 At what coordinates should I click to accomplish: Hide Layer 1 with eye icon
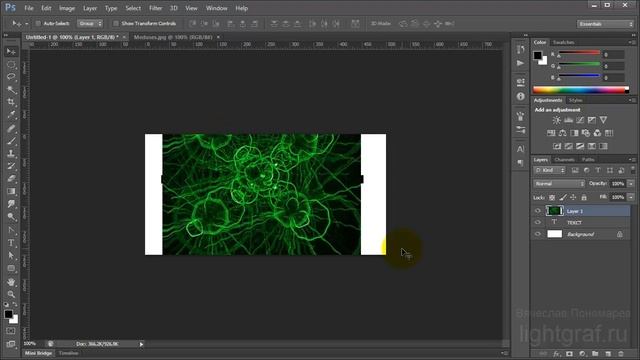[x=538, y=211]
